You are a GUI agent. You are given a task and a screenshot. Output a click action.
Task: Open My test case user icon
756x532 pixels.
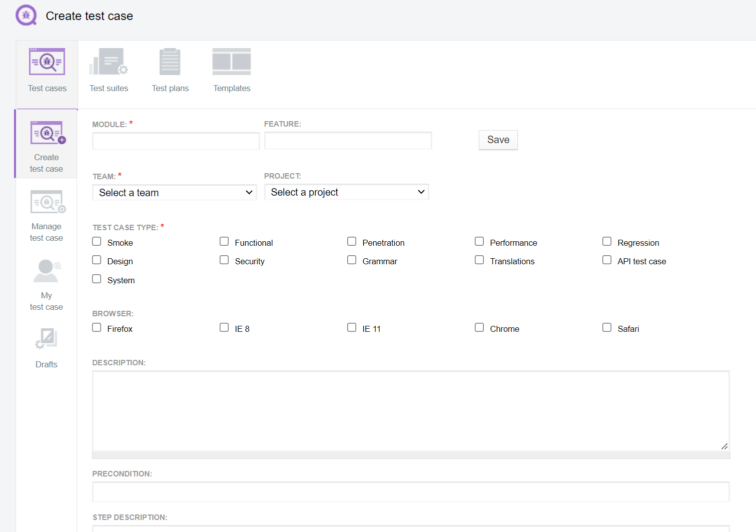(47, 271)
